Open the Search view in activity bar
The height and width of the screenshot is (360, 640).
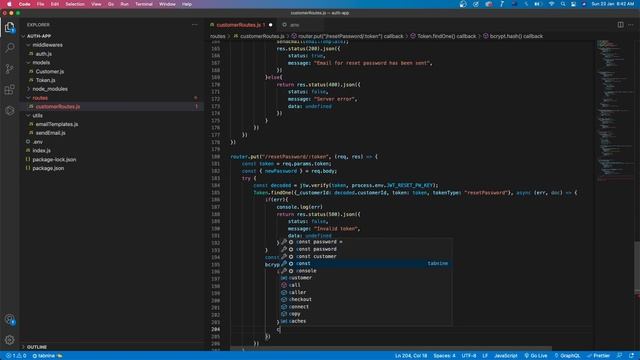tap(9, 48)
